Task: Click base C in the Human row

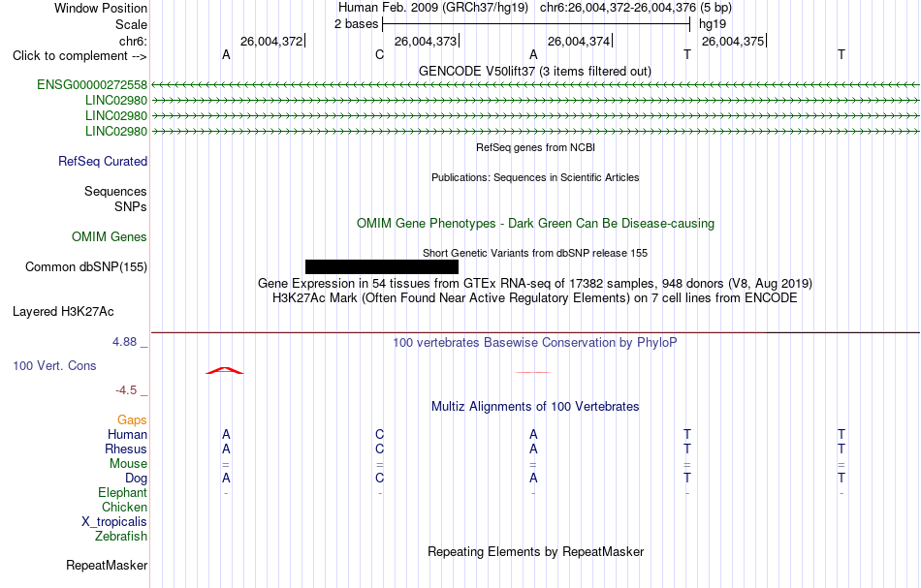Action: point(379,434)
